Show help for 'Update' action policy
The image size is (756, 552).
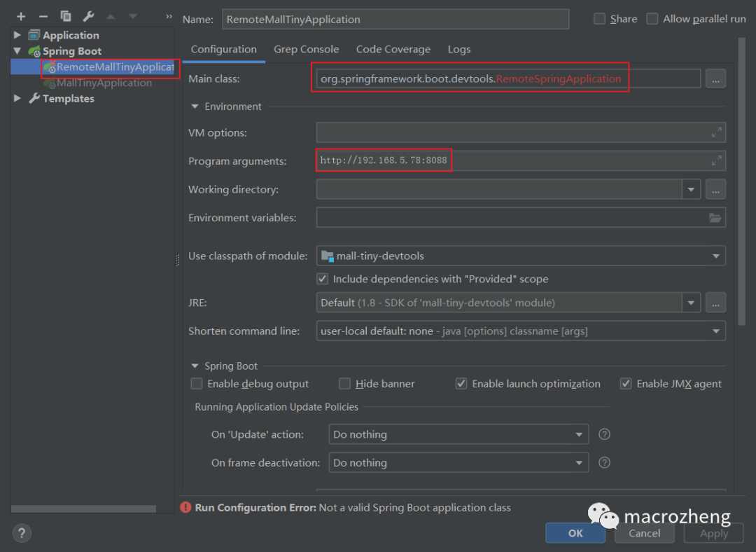[x=604, y=434]
